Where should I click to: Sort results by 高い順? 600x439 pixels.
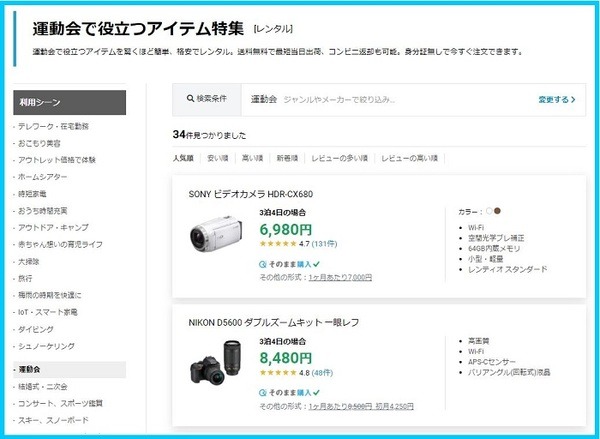click(x=252, y=158)
